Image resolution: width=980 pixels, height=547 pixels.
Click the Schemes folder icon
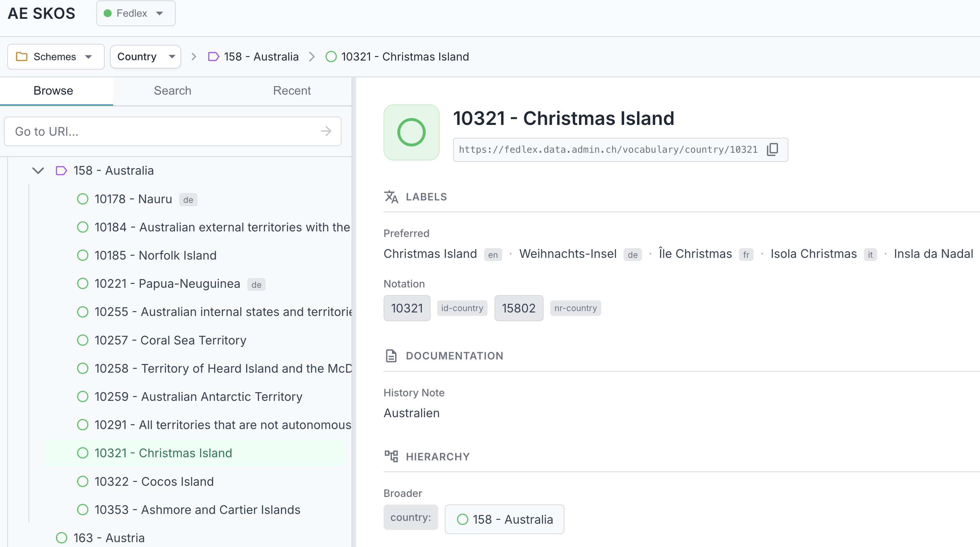pos(22,57)
